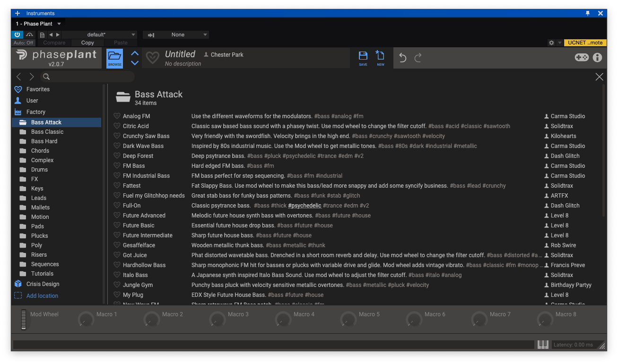Favorite the Citric Acid preset heart

117,126
